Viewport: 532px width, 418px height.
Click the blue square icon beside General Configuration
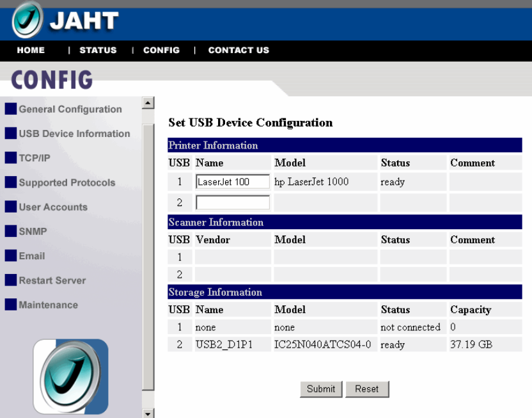point(11,109)
